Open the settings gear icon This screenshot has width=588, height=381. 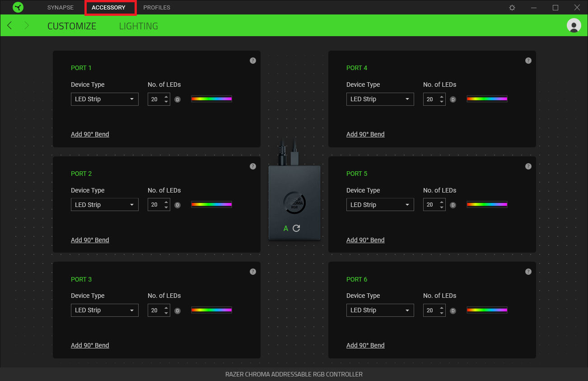pyautogui.click(x=512, y=8)
